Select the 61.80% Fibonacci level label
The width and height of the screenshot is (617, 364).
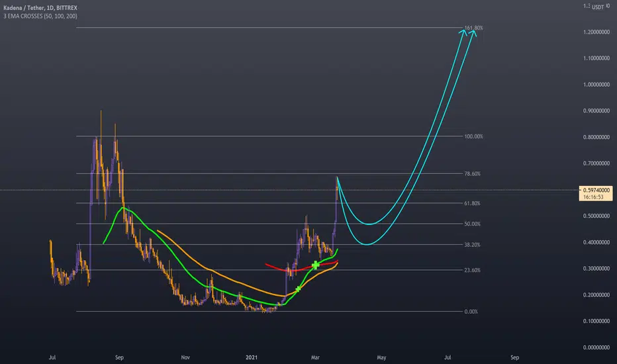[x=473, y=203]
